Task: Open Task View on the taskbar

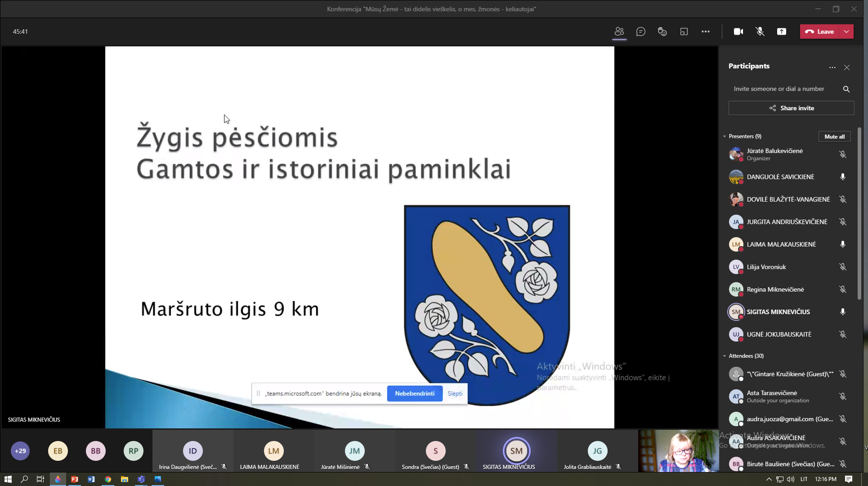Action: pyautogui.click(x=40, y=479)
